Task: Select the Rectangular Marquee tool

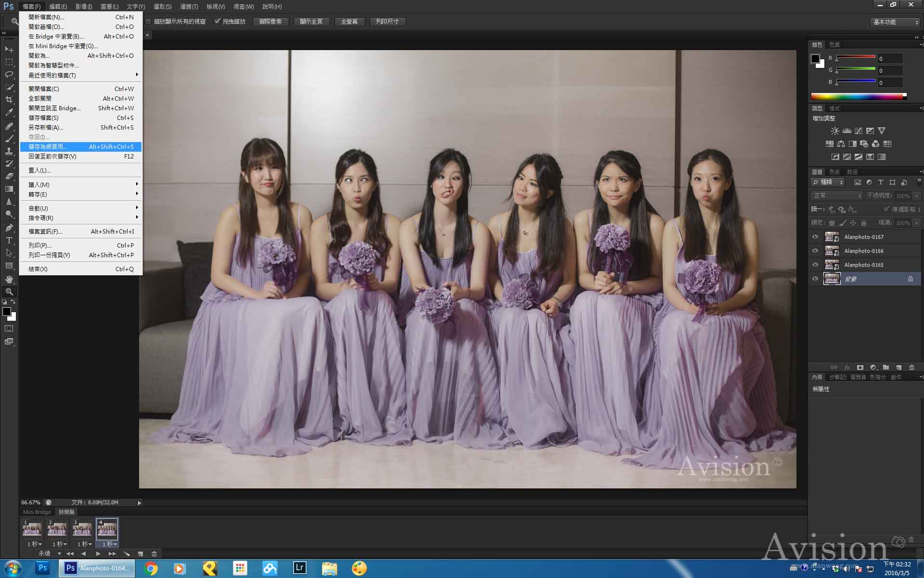Action: click(9, 62)
